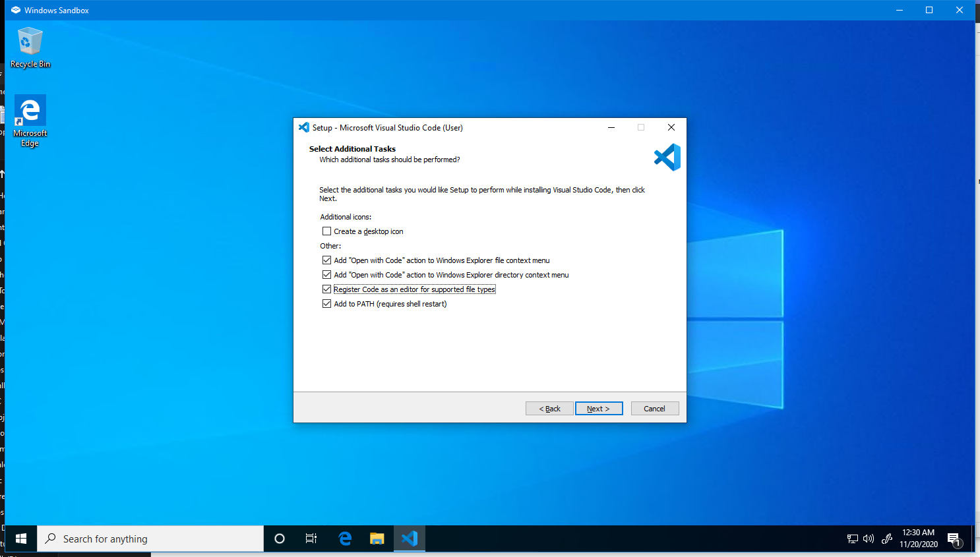The width and height of the screenshot is (980, 557).
Task: Enable the Create a desktop icon checkbox
Action: point(326,231)
